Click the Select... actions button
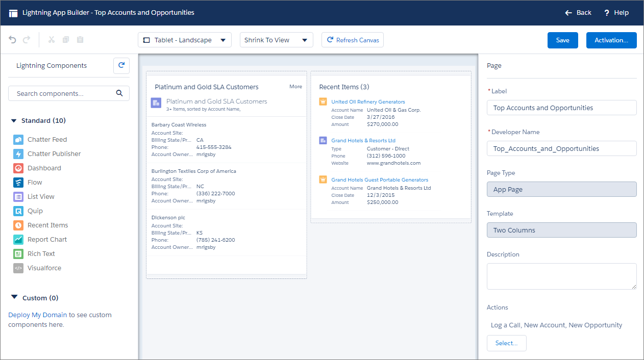This screenshot has width=644, height=360. tap(507, 343)
